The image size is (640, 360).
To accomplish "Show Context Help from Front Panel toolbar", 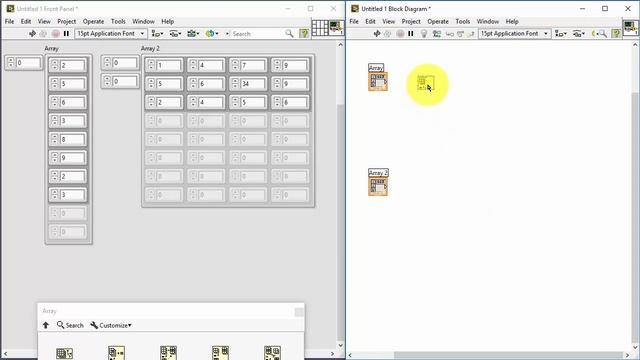I will click(x=304, y=33).
